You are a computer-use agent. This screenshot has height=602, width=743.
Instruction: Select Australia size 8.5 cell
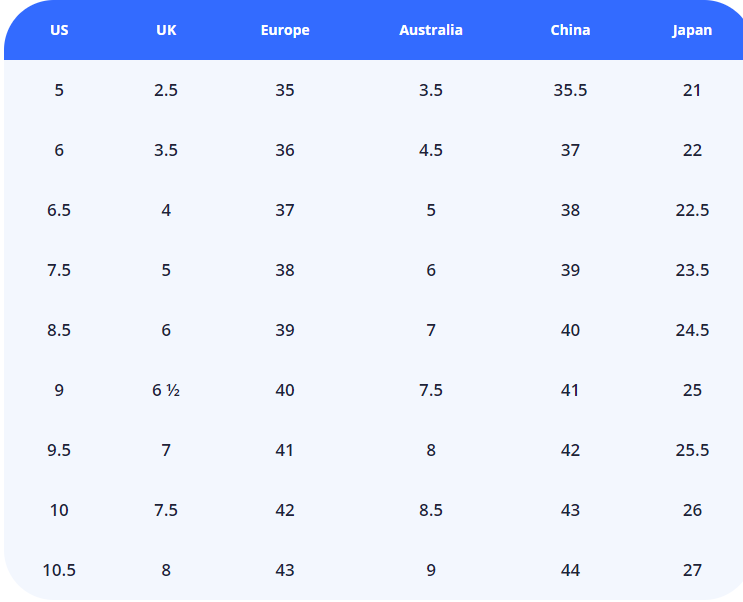pyautogui.click(x=431, y=510)
